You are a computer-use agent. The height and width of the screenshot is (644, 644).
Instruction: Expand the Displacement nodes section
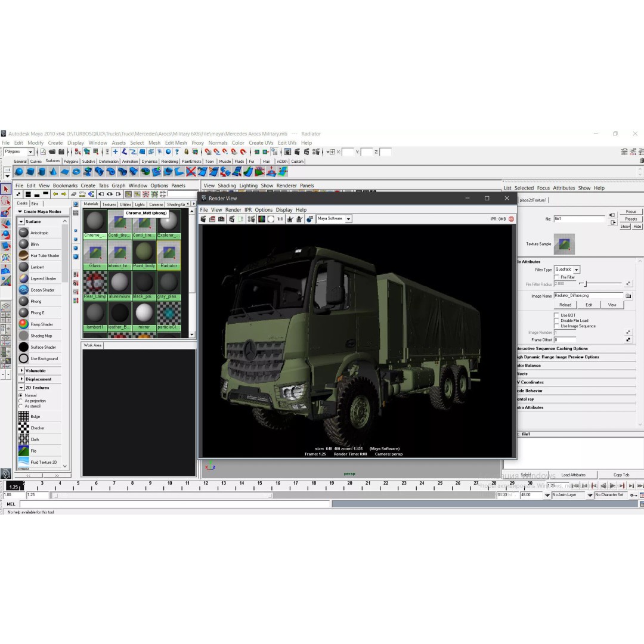[21, 379]
